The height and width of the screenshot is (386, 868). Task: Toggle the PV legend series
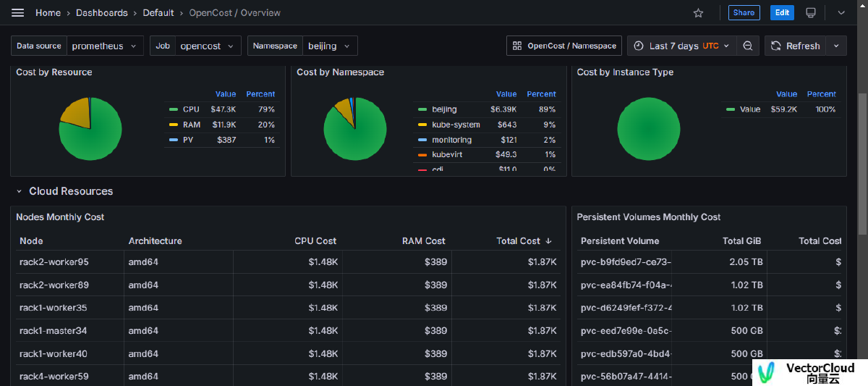(187, 140)
